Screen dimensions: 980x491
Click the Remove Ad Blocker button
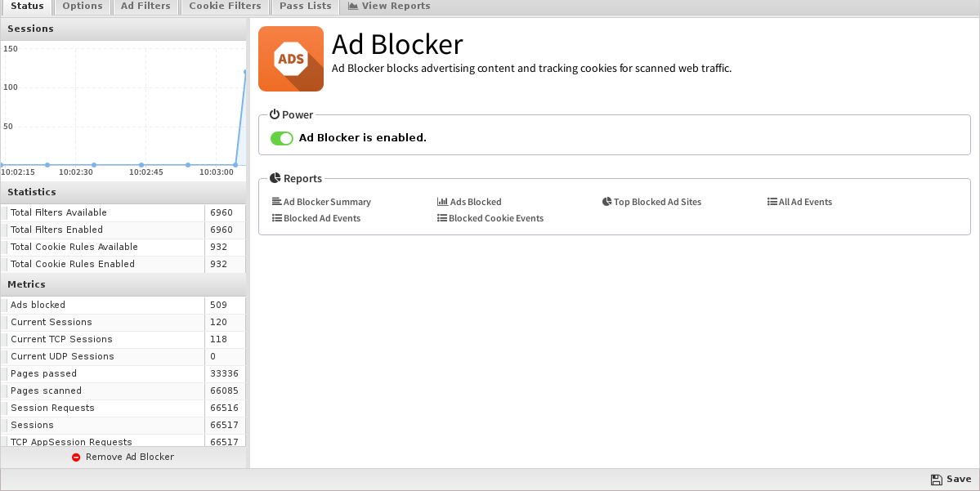click(123, 458)
